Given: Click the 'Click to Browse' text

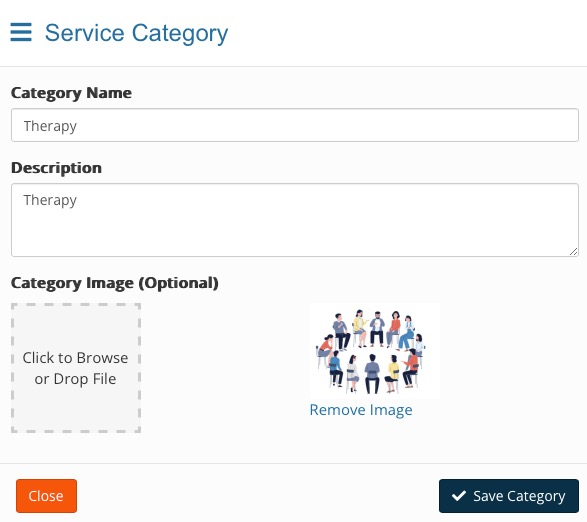Looking at the screenshot, I should pos(75,358).
